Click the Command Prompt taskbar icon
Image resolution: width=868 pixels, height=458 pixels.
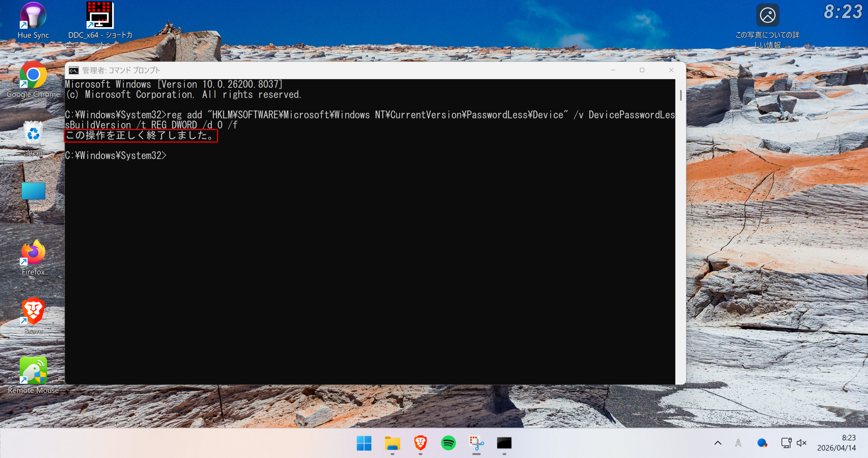point(504,443)
